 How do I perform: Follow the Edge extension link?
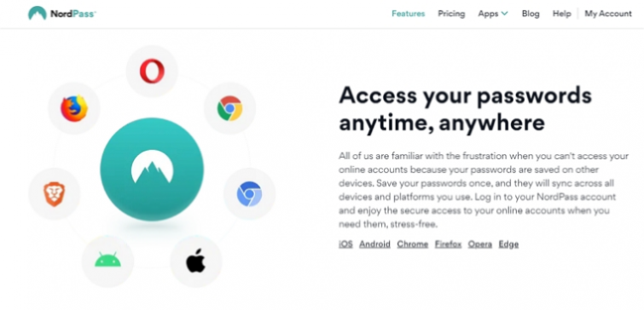(x=509, y=244)
